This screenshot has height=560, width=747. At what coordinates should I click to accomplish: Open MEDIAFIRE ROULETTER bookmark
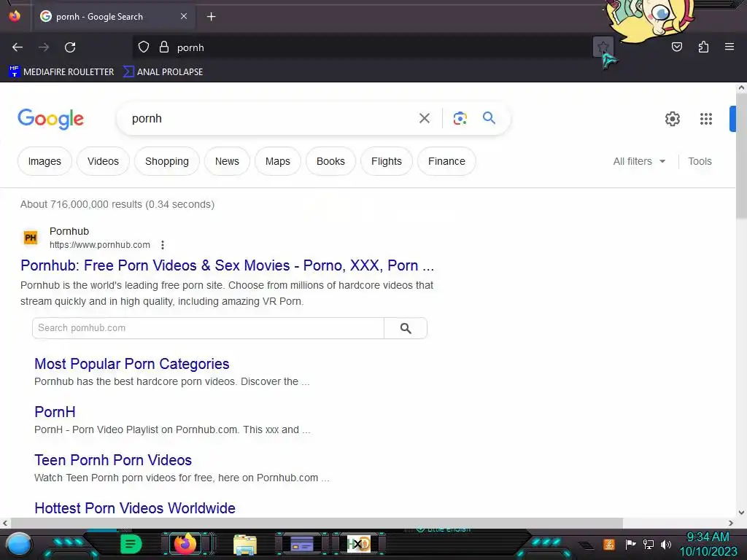(x=61, y=72)
